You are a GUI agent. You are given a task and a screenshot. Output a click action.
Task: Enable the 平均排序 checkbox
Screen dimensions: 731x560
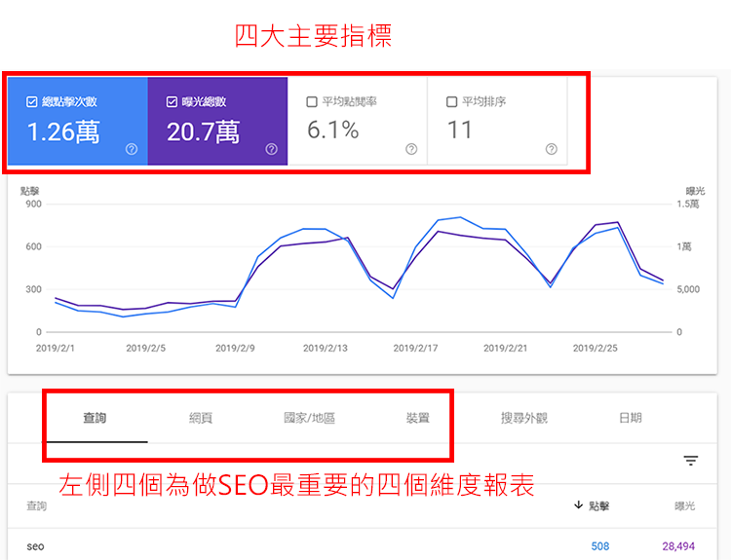pos(451,101)
